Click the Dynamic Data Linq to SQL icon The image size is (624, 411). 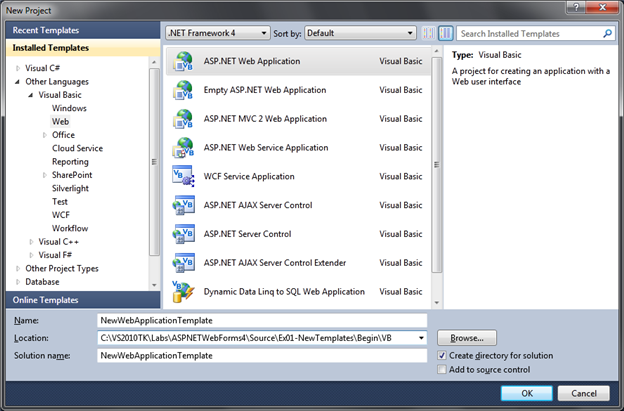click(x=183, y=292)
